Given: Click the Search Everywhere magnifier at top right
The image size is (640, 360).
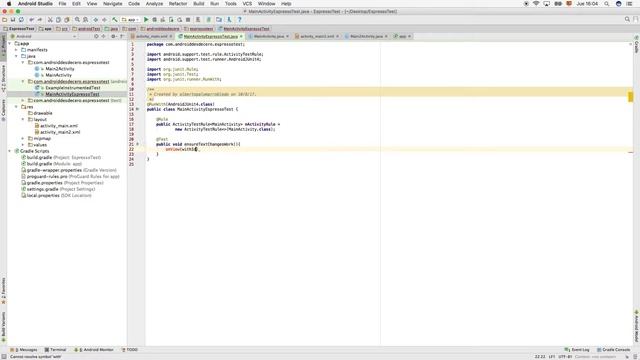Looking at the screenshot, I should point(627,20).
